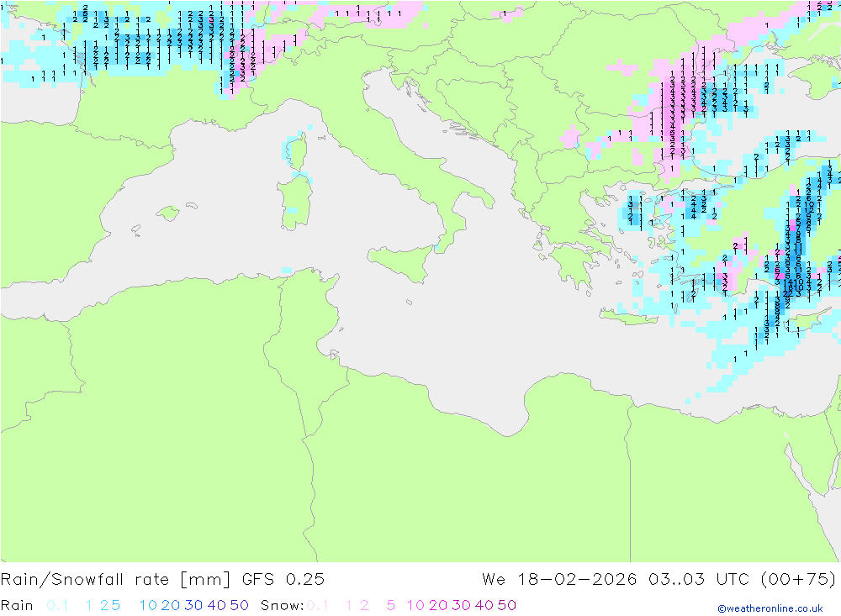The image size is (841, 616).
Task: Click the Snow legend value 40
Action: coord(484,605)
